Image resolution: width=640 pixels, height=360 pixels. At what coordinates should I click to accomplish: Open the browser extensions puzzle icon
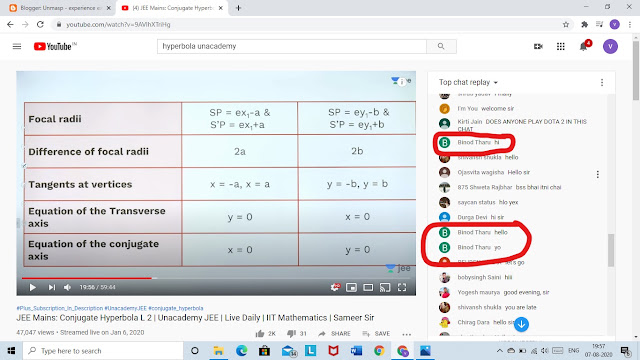(584, 24)
